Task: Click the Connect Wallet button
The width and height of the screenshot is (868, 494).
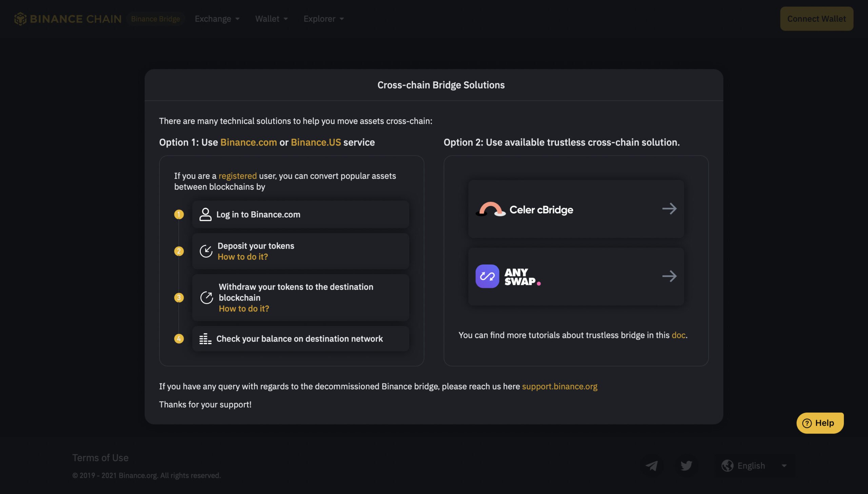Action: pos(816,19)
